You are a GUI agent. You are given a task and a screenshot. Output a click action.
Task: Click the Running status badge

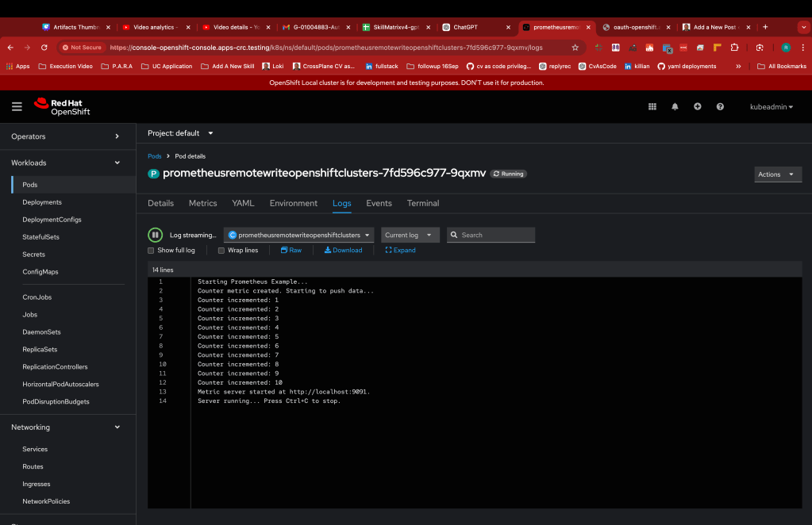click(508, 174)
